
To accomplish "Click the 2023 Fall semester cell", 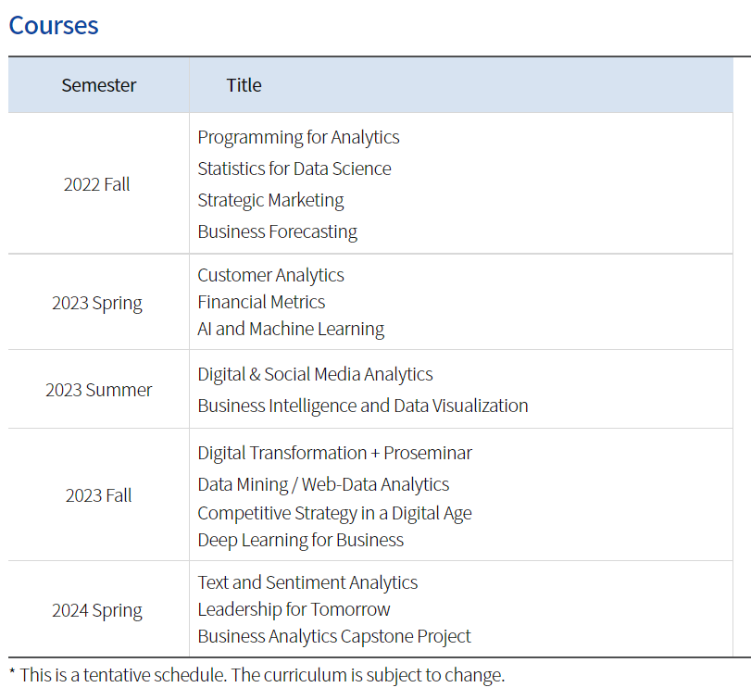I will (x=99, y=495).
